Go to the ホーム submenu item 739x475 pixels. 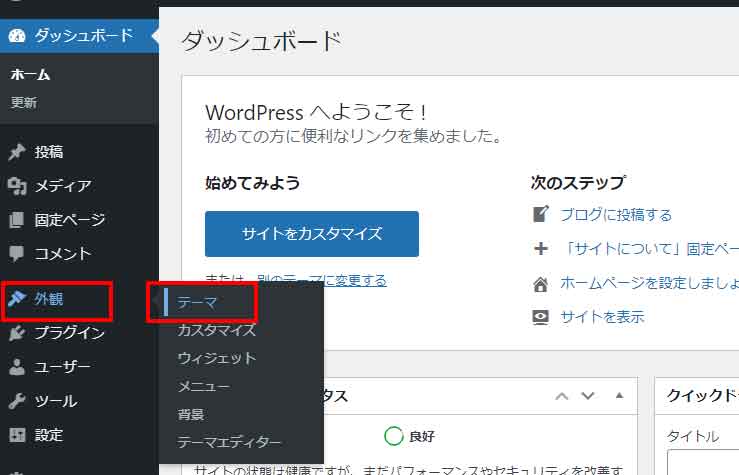(30, 74)
